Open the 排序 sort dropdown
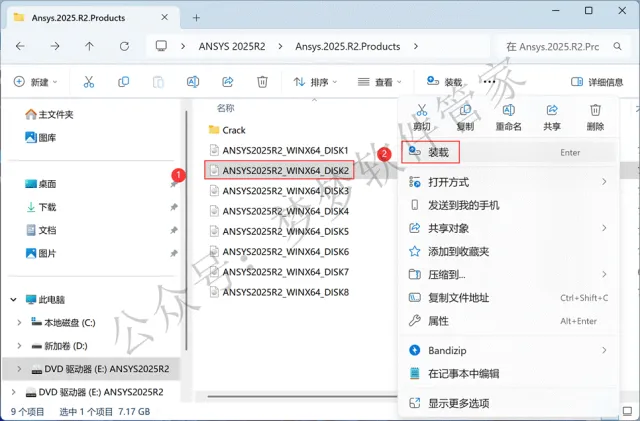The width and height of the screenshot is (640, 421). [315, 82]
